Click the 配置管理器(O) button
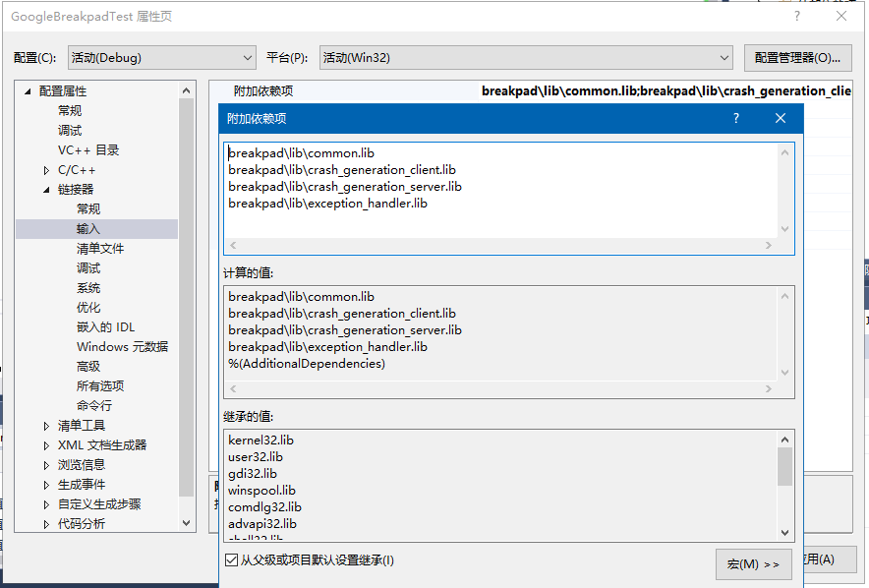Screen dimensions: 869x588 click(x=799, y=57)
